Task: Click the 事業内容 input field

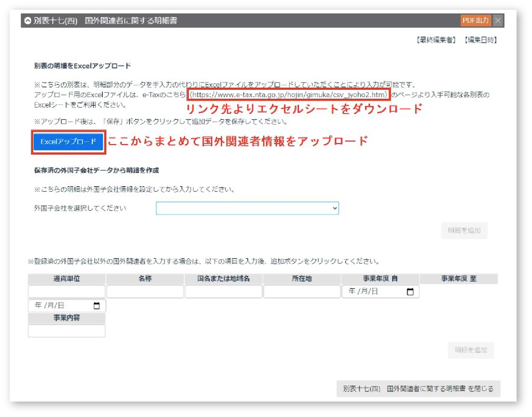Action: [66, 330]
